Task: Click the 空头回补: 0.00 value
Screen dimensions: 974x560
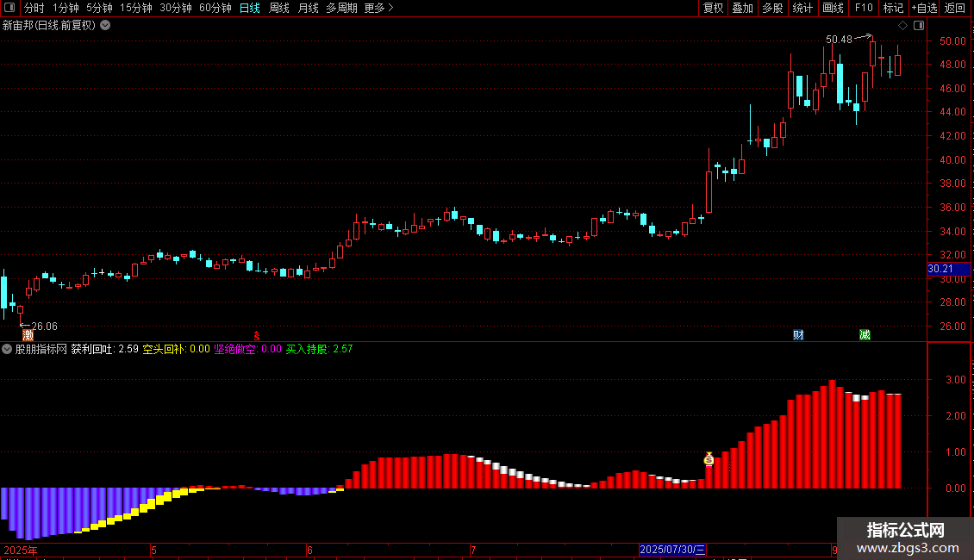Action: click(x=177, y=350)
